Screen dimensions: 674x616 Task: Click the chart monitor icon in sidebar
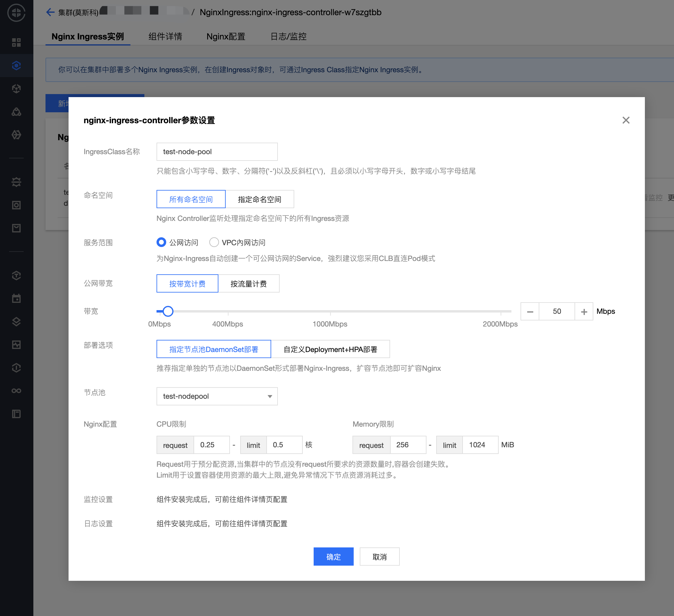(x=16, y=344)
